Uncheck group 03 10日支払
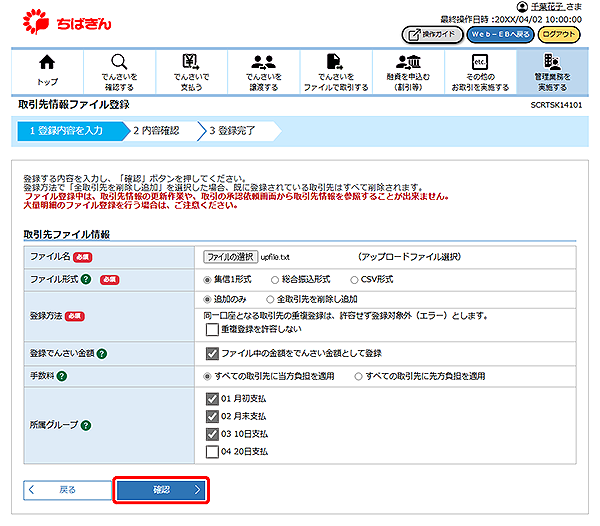The width and height of the screenshot is (600, 526). pos(212,434)
